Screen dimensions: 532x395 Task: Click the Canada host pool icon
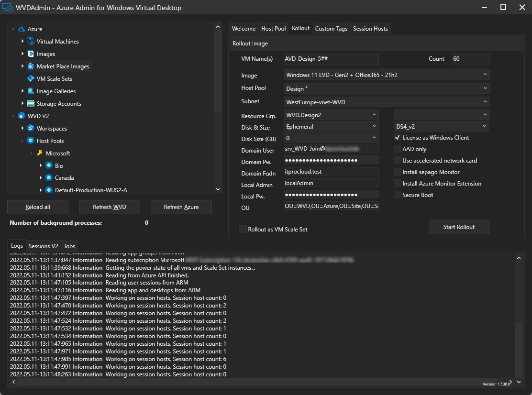point(49,178)
